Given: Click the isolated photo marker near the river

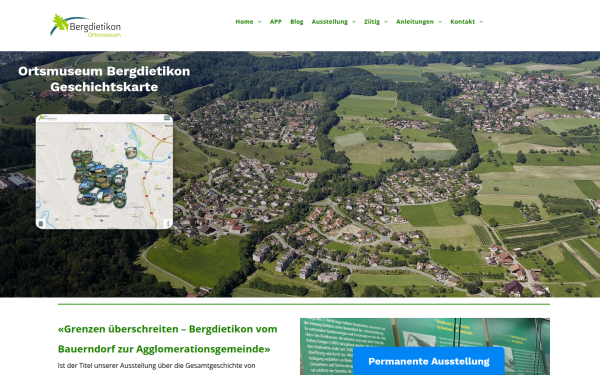Looking at the screenshot, I should (131, 152).
